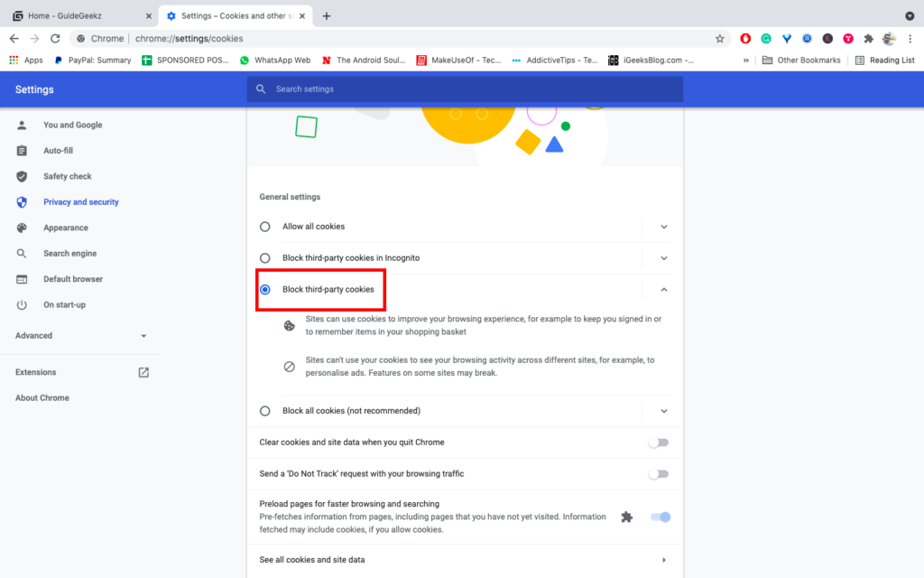This screenshot has height=578, width=924.
Task: Click the power icon beside On start-up
Action: pyautogui.click(x=22, y=305)
